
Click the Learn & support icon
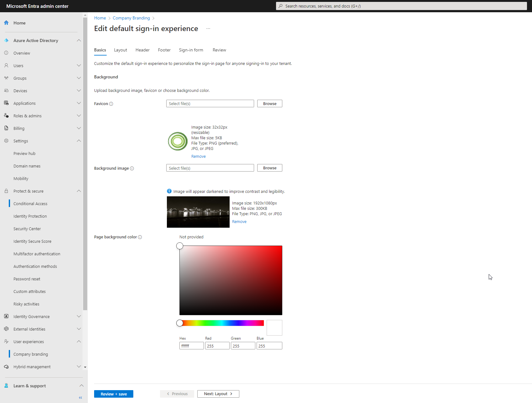pyautogui.click(x=6, y=386)
